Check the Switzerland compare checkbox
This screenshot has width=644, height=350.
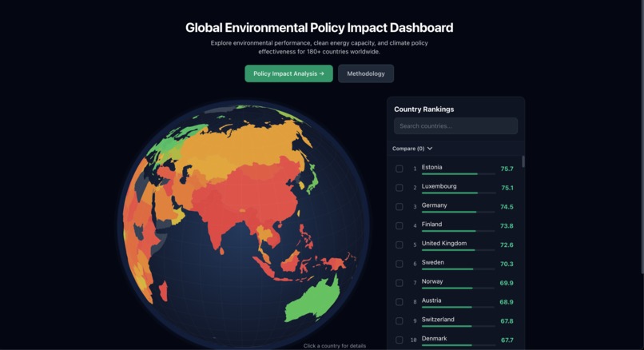[400, 321]
